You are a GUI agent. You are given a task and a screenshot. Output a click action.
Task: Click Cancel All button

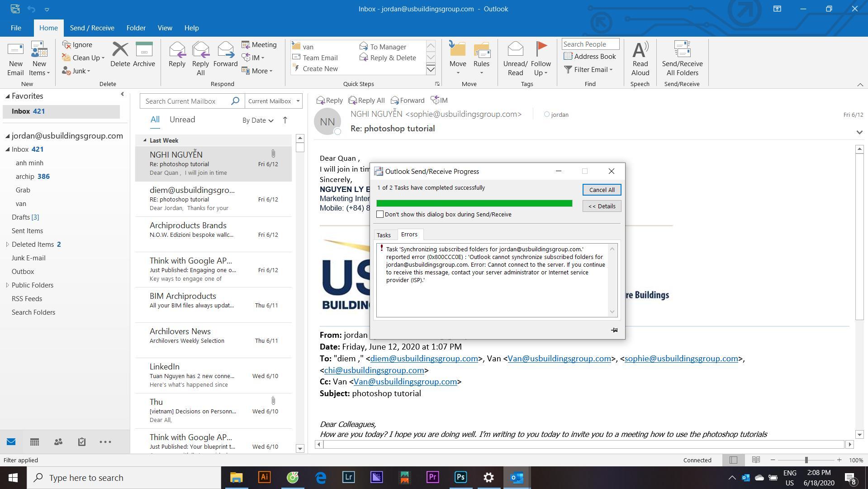click(x=602, y=190)
